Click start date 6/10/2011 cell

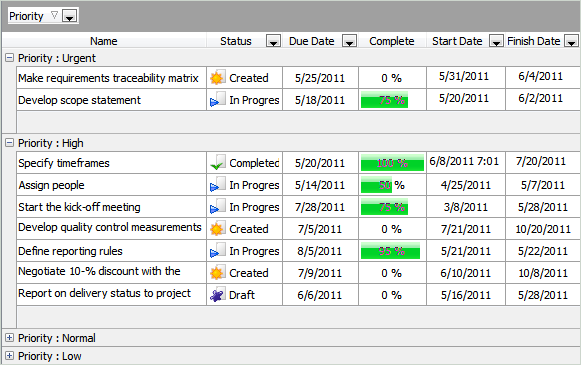465,273
